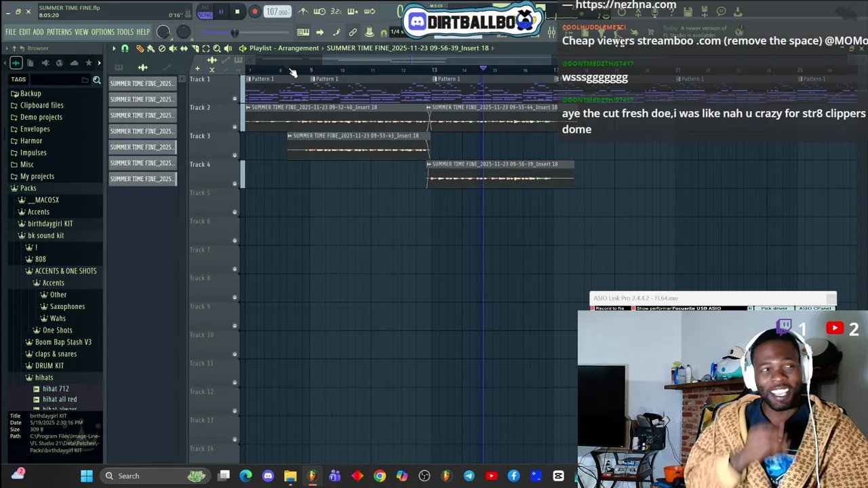Select the Delete tool in playlist toolbar

[162, 48]
